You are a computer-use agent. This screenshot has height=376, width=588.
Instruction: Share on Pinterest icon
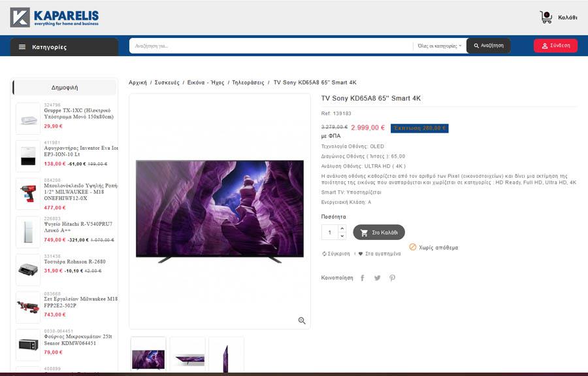tap(392, 278)
